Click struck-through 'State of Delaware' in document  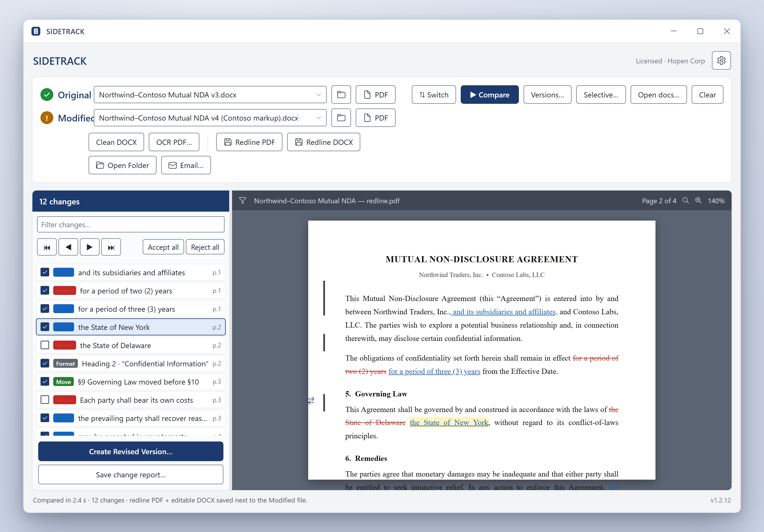pos(375,422)
